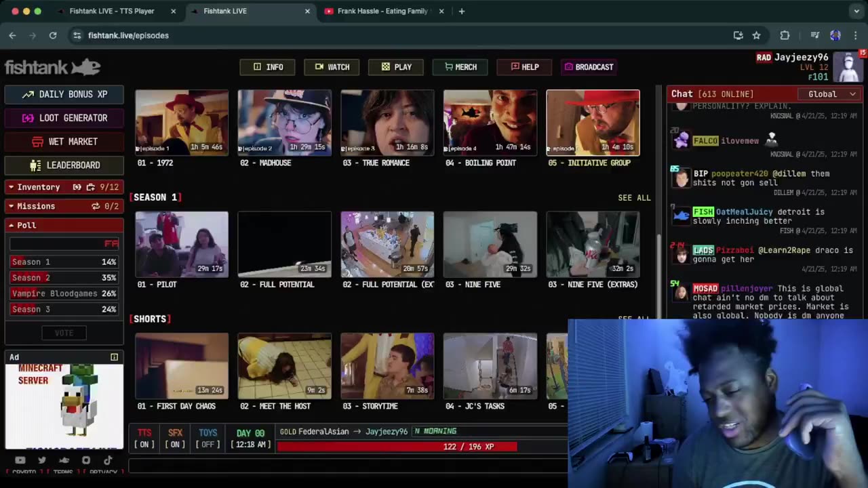
Task: Play short 03 - Storytime
Action: [x=387, y=366]
